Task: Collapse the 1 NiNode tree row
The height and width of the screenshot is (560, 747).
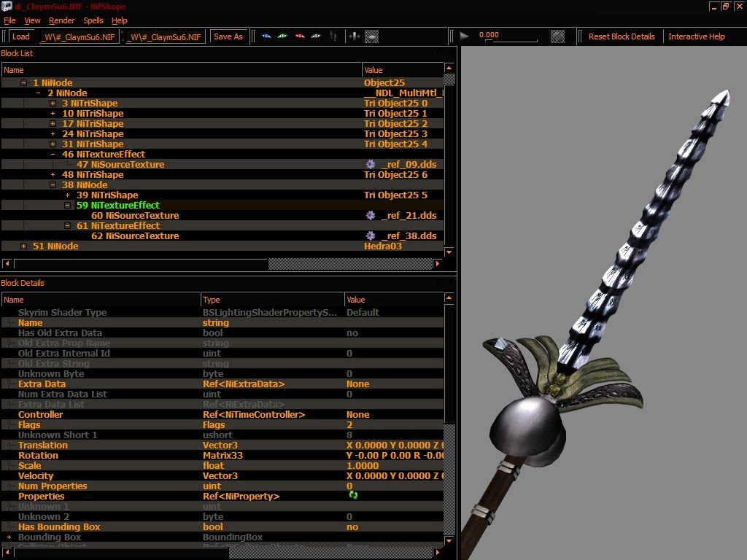Action: click(x=23, y=83)
